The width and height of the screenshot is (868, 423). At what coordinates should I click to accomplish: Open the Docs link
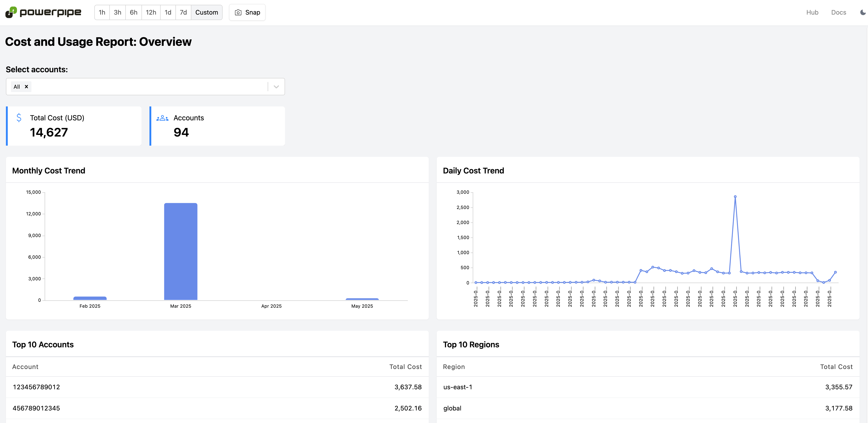pos(838,13)
